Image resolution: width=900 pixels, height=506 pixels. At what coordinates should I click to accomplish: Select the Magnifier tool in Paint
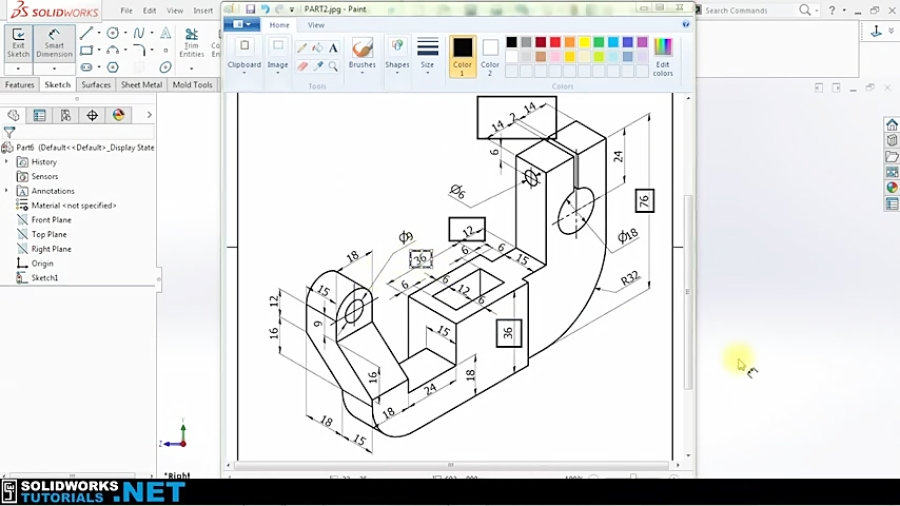tap(333, 66)
